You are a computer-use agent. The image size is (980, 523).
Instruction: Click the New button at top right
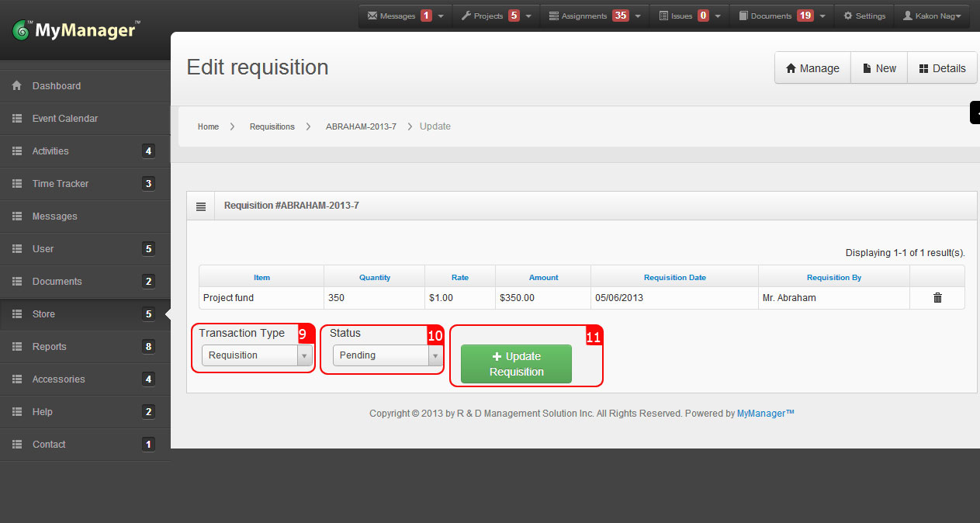[x=878, y=68]
